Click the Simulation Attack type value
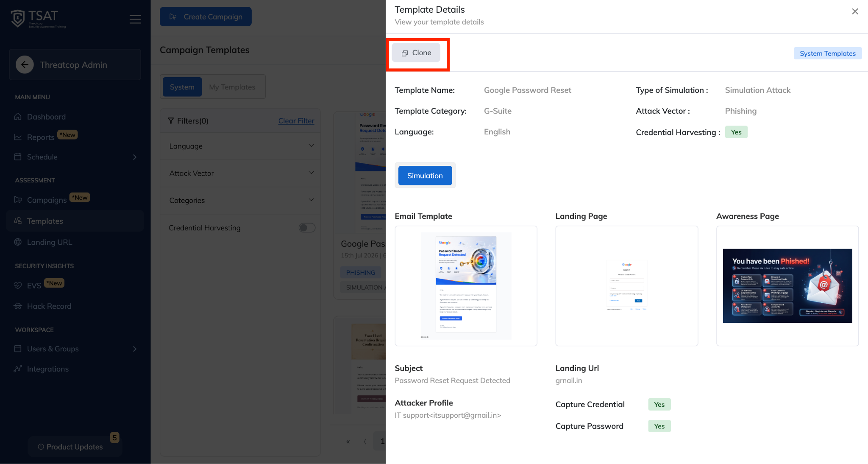This screenshot has height=464, width=868. [x=758, y=90]
